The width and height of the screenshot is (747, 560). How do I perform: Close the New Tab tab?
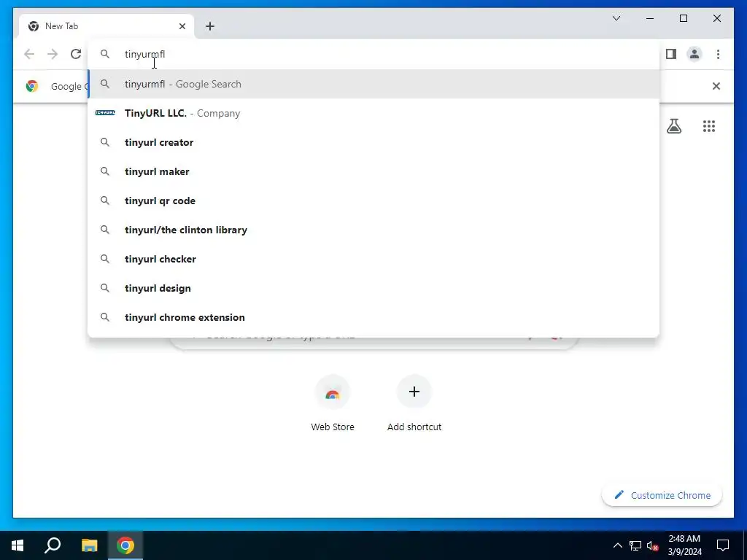click(182, 26)
